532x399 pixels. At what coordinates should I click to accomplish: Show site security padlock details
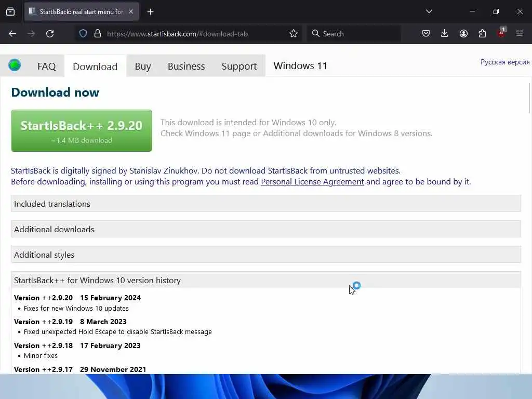click(x=98, y=34)
